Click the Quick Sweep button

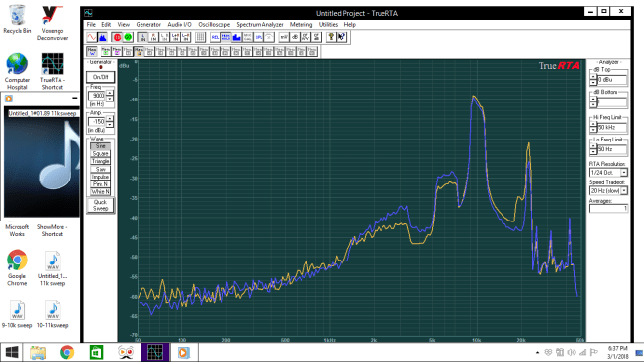[x=101, y=205]
